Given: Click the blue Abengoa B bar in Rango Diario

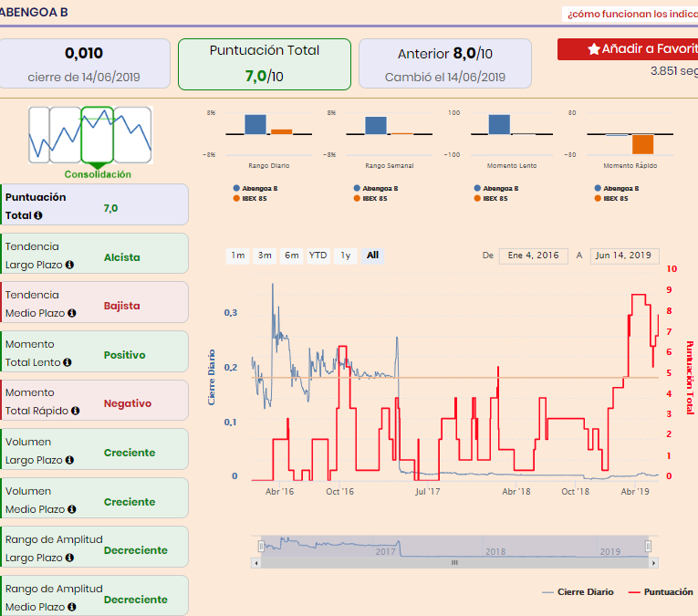Looking at the screenshot, I should point(255,124).
